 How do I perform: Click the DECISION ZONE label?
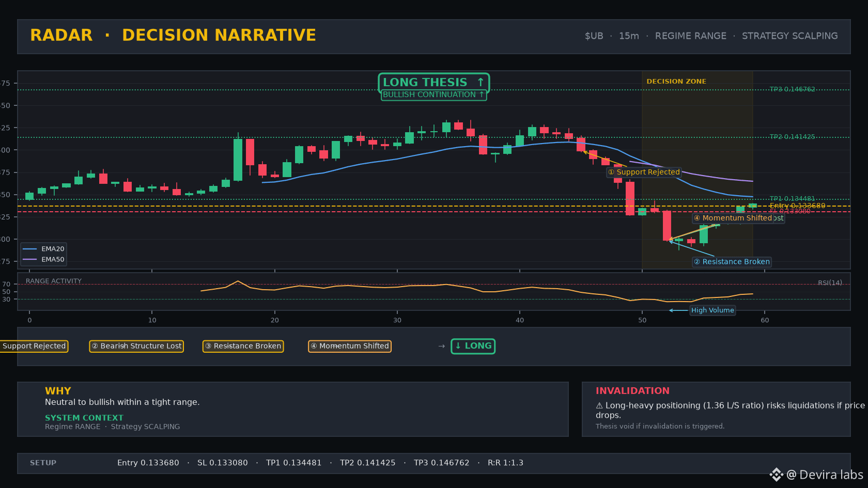pos(676,82)
